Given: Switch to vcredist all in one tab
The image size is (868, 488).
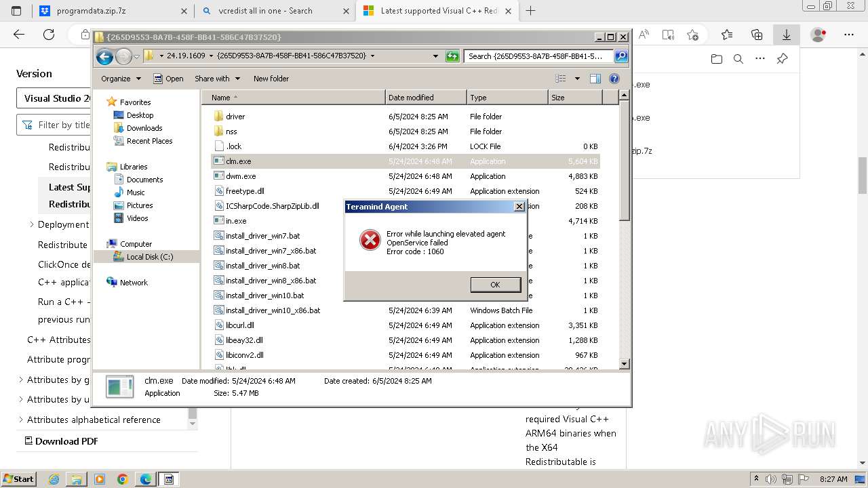Looking at the screenshot, I should click(275, 11).
